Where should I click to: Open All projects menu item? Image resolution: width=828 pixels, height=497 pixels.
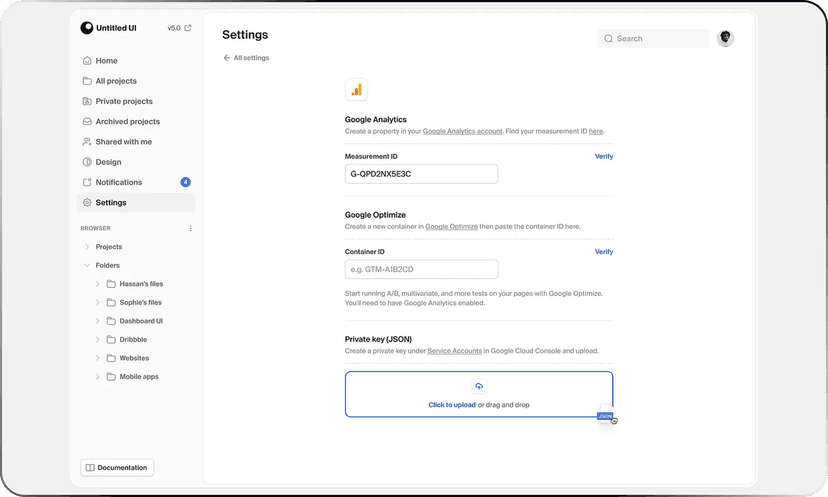[136, 81]
